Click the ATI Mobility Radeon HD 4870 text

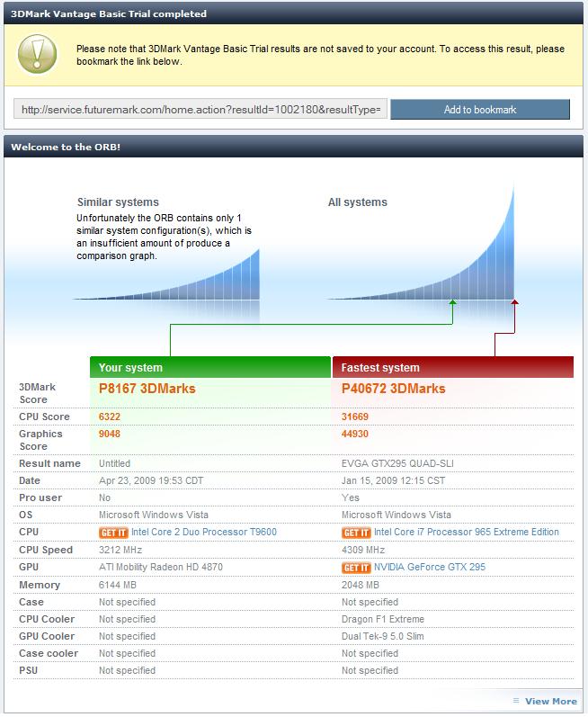click(x=161, y=567)
